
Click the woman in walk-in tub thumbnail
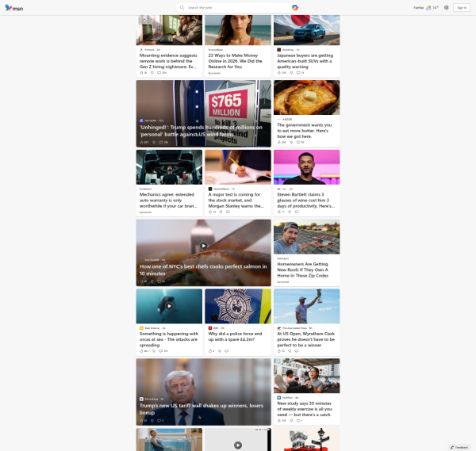point(169,439)
